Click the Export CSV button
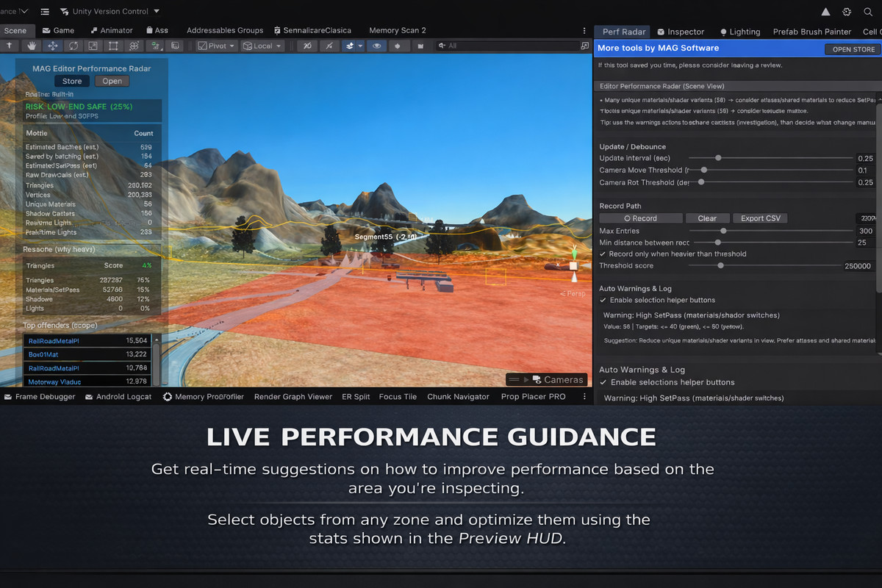This screenshot has width=882, height=588. pyautogui.click(x=760, y=218)
